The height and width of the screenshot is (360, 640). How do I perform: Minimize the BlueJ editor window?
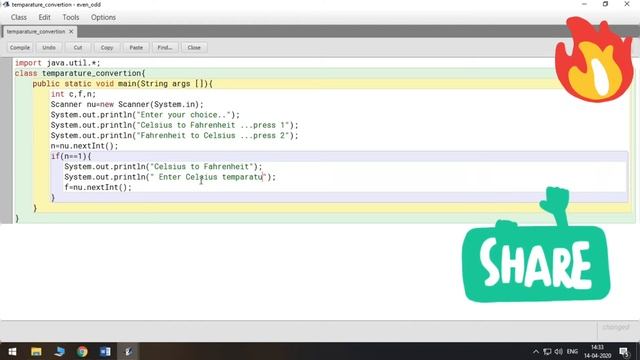[x=584, y=4]
